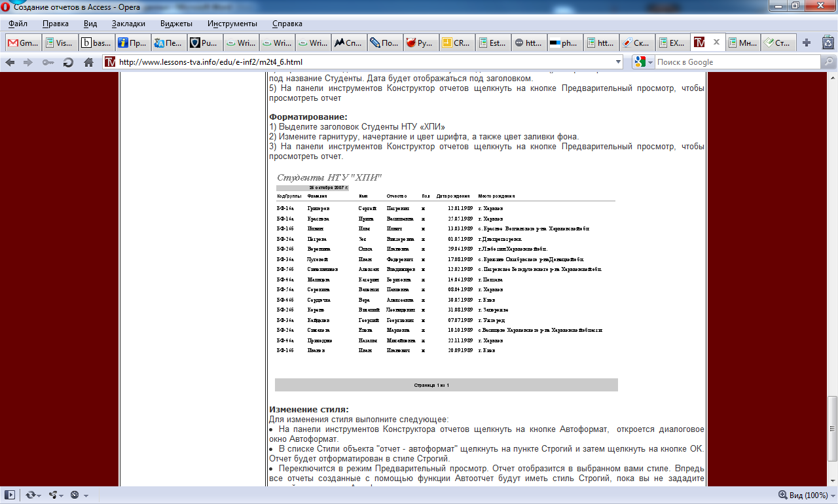Switch to the CR... tab
The width and height of the screenshot is (838, 504).
458,43
